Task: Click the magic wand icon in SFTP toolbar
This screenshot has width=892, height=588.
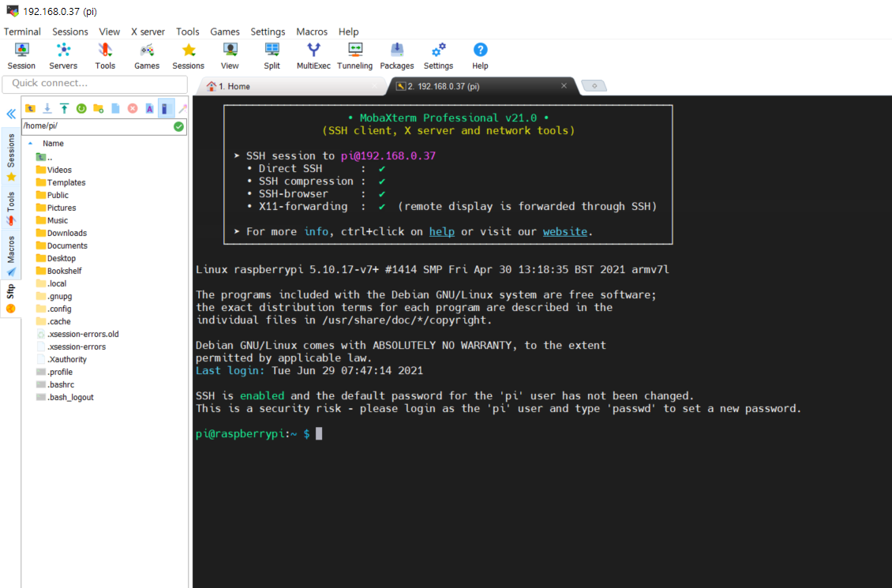Action: (x=182, y=108)
